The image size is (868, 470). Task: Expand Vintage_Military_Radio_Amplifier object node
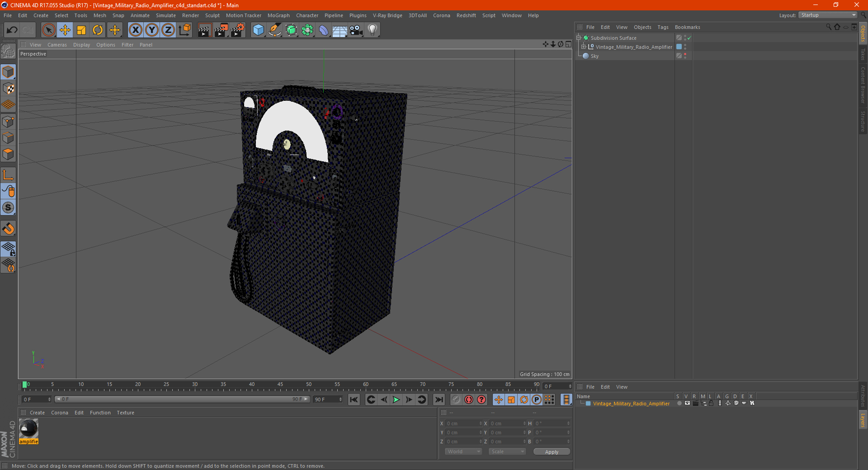pos(584,47)
